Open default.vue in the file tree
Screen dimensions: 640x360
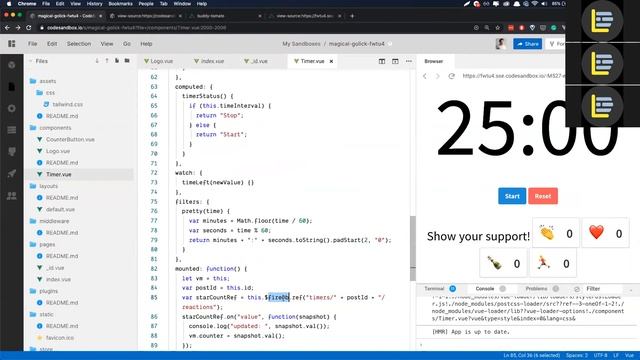pyautogui.click(x=56, y=209)
